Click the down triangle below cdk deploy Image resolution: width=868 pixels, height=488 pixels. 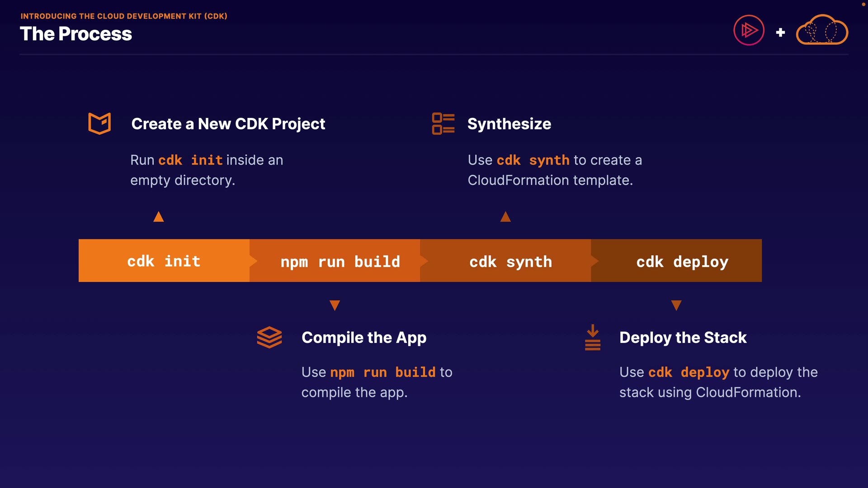coord(676,305)
